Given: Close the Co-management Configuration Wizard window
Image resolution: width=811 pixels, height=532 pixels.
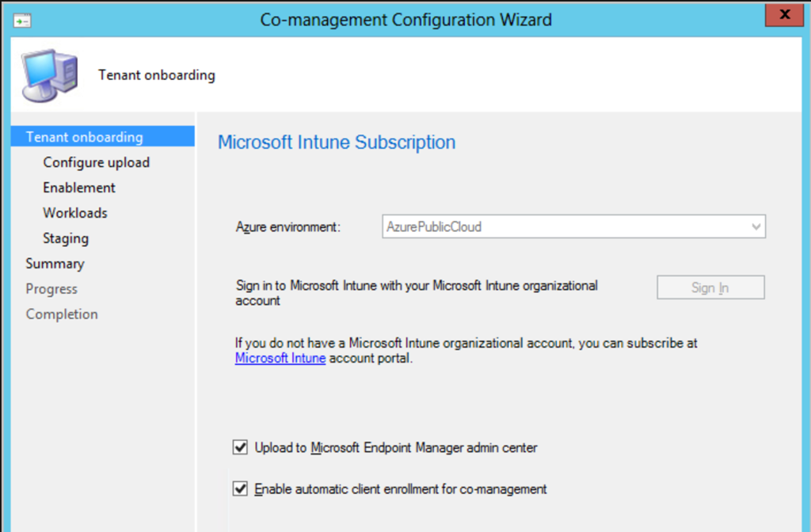Looking at the screenshot, I should 784,15.
